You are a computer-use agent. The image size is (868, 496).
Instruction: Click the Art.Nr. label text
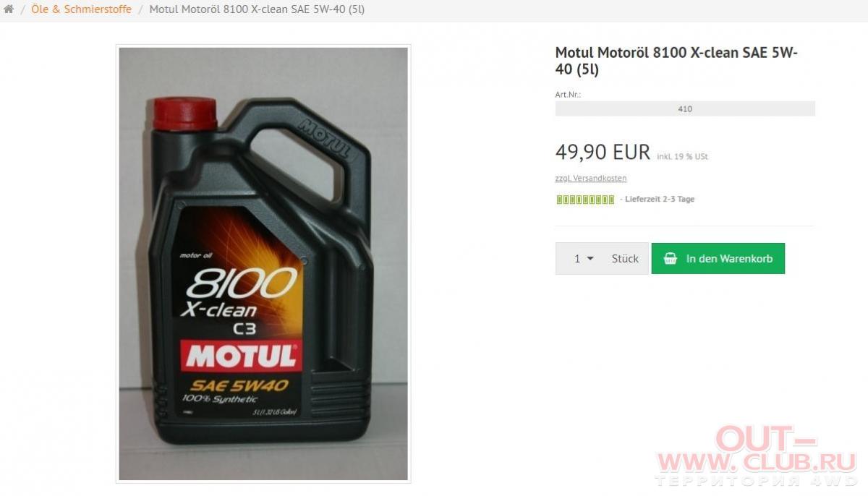coord(568,95)
